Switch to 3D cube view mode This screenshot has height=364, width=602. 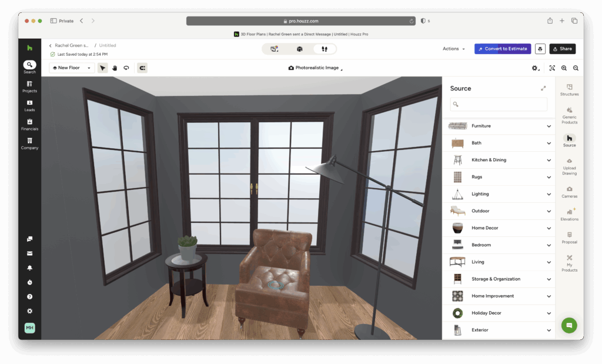coord(299,49)
